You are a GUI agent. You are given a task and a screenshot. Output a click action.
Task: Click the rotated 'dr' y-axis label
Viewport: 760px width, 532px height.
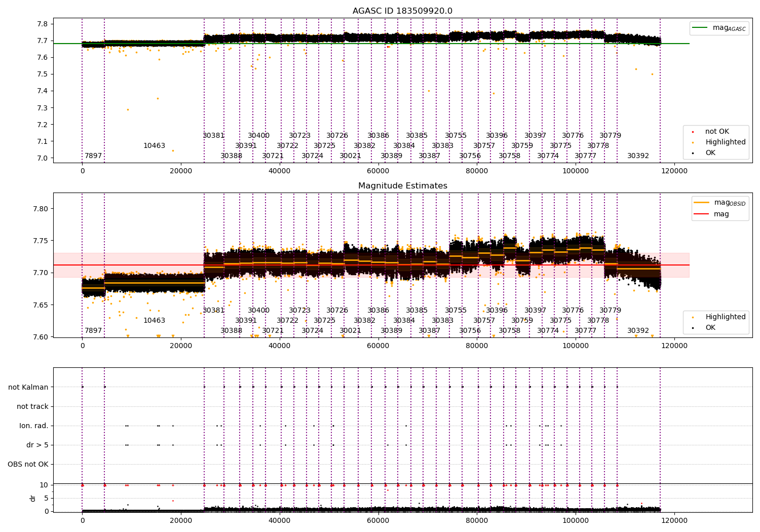[x=33, y=498]
